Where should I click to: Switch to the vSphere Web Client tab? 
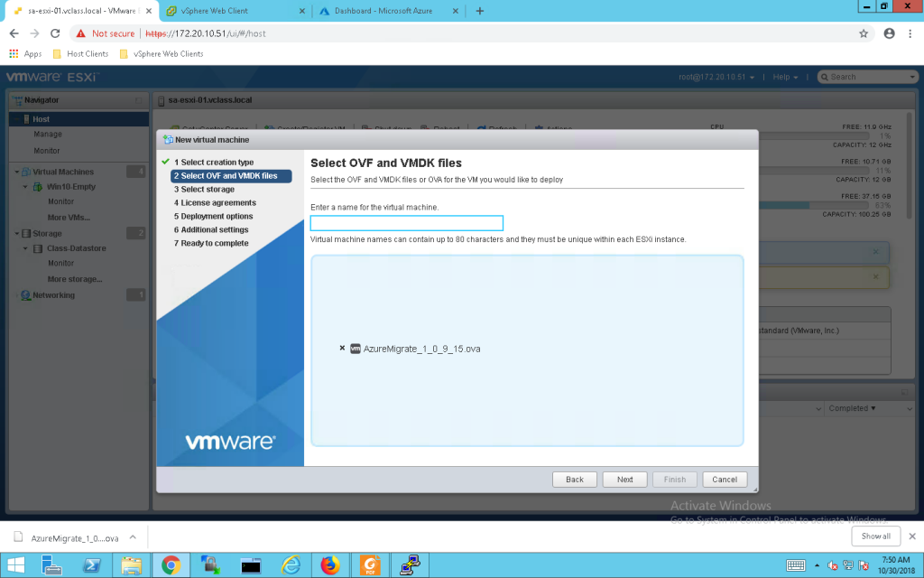[x=235, y=11]
